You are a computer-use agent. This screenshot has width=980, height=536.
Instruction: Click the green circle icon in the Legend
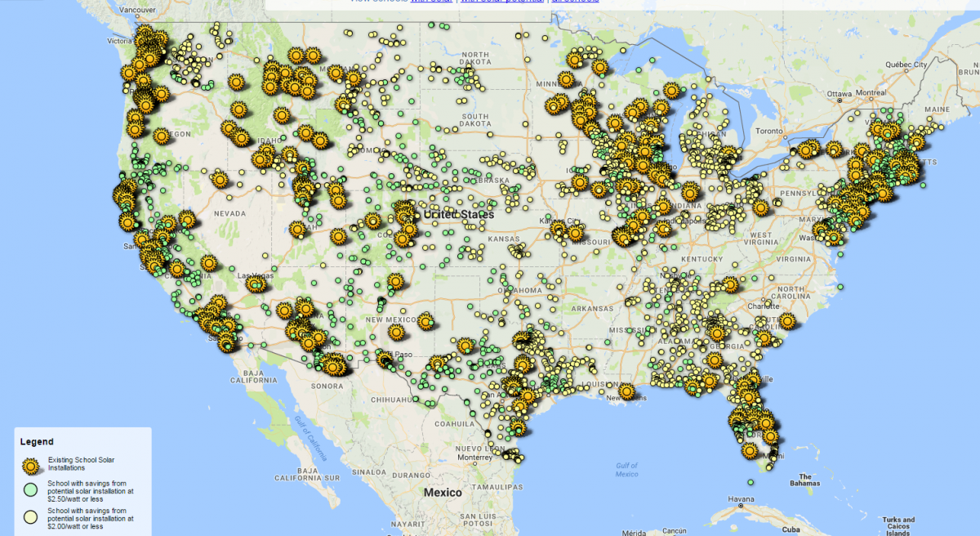click(x=31, y=491)
